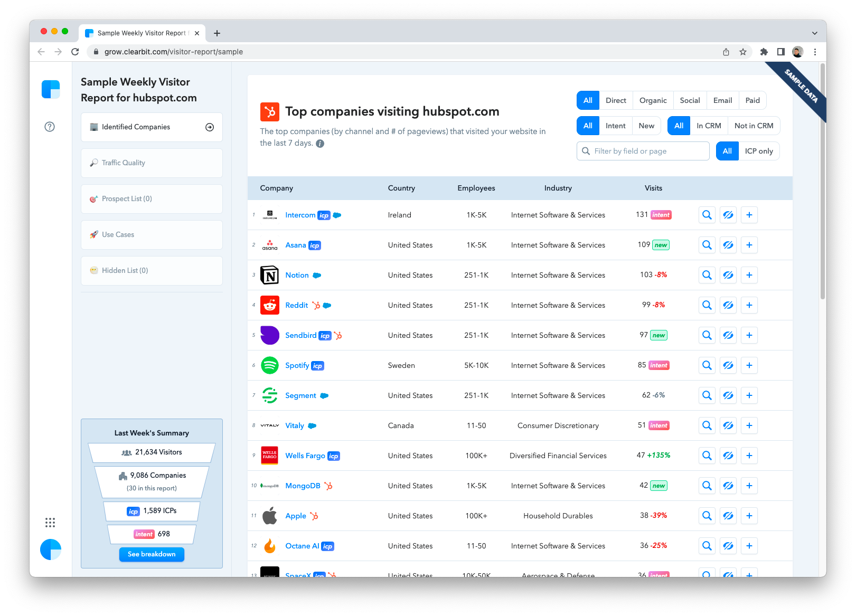Open the Traffic Quality section
Screen dimensions: 856x616
(x=152, y=163)
